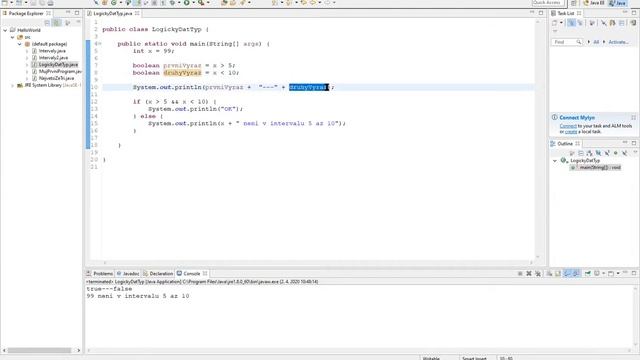The width and height of the screenshot is (640, 360).
Task: Open the Debug configurations dropdown arrow
Action: (179, 3)
